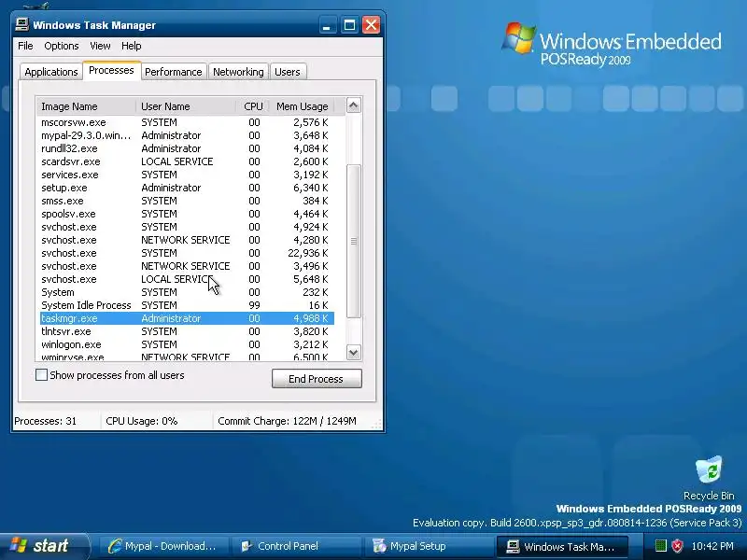Image resolution: width=747 pixels, height=560 pixels.
Task: Click the End Process button
Action: point(317,379)
